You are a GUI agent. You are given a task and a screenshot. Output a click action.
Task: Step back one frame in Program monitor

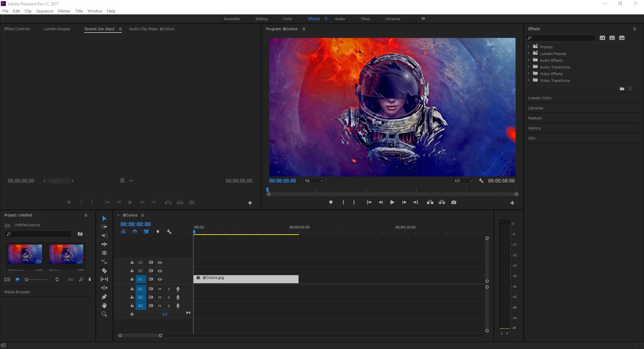(x=381, y=202)
